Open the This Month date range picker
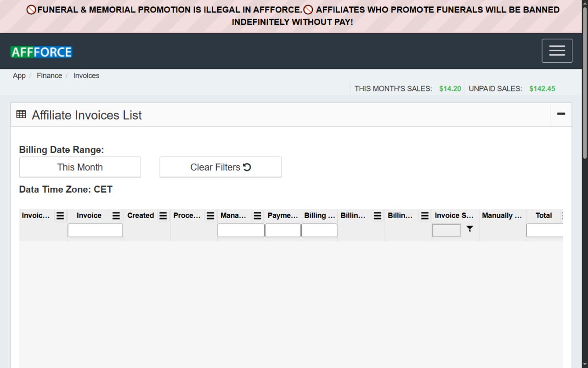 click(x=80, y=167)
